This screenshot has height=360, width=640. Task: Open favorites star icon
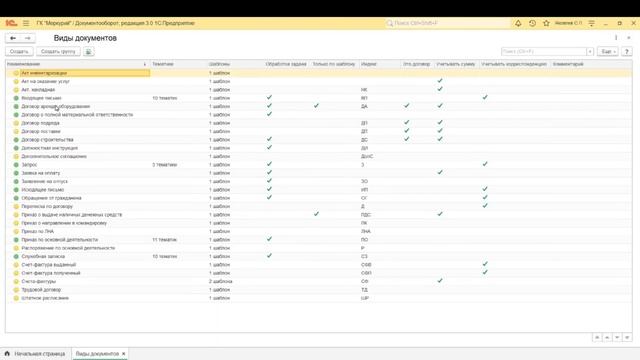coord(546,23)
